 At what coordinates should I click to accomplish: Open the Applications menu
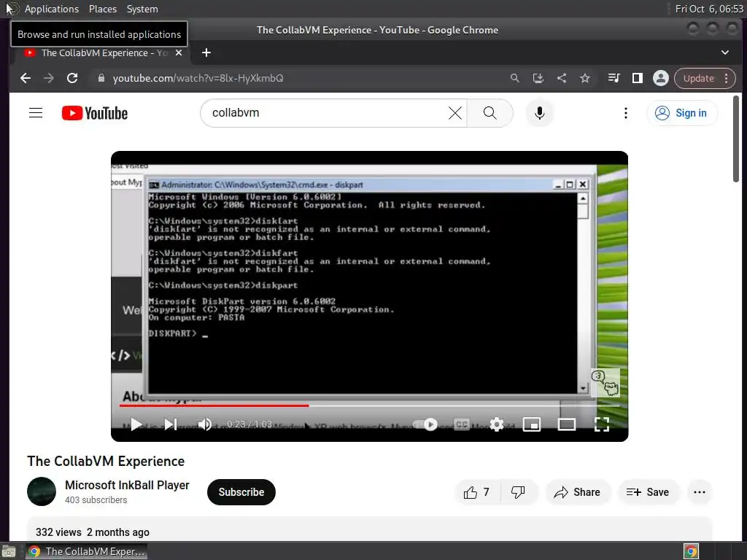point(52,9)
